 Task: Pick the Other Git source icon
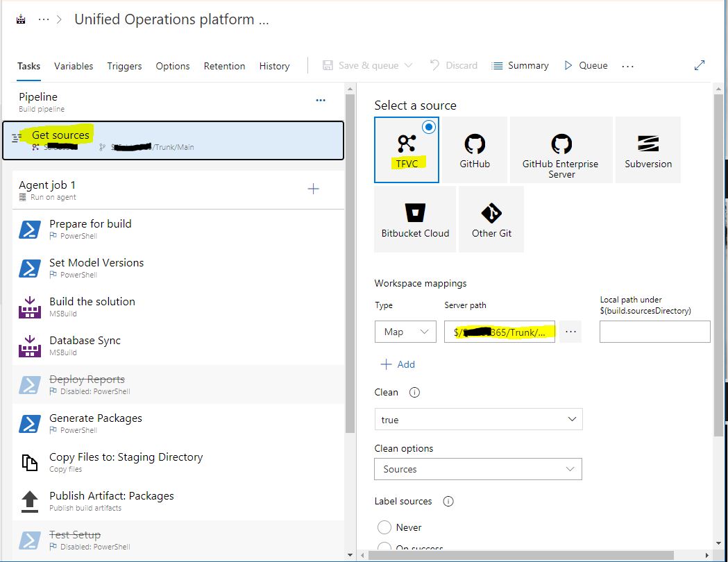pos(491,213)
